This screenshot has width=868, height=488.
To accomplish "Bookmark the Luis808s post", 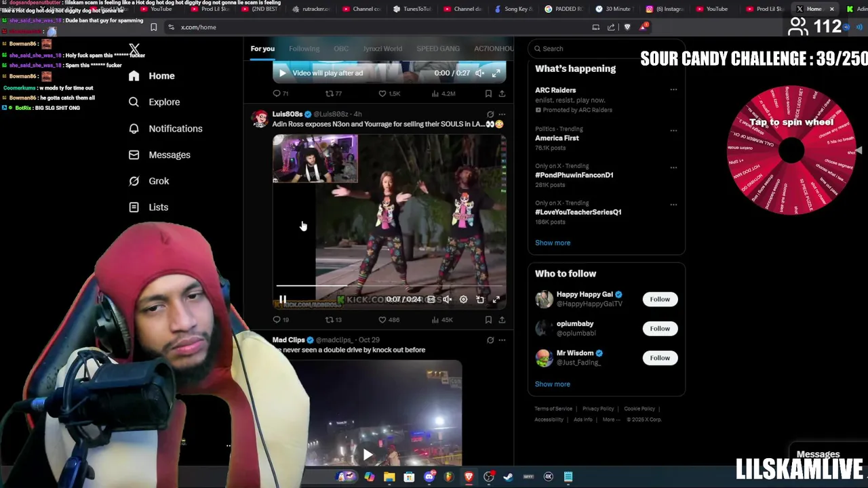I will tap(488, 320).
